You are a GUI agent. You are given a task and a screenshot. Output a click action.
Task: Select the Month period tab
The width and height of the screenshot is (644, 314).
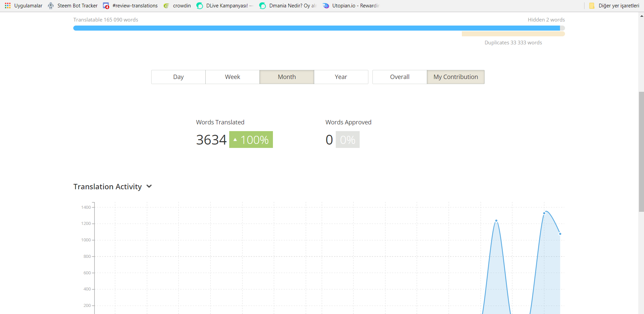tap(287, 77)
